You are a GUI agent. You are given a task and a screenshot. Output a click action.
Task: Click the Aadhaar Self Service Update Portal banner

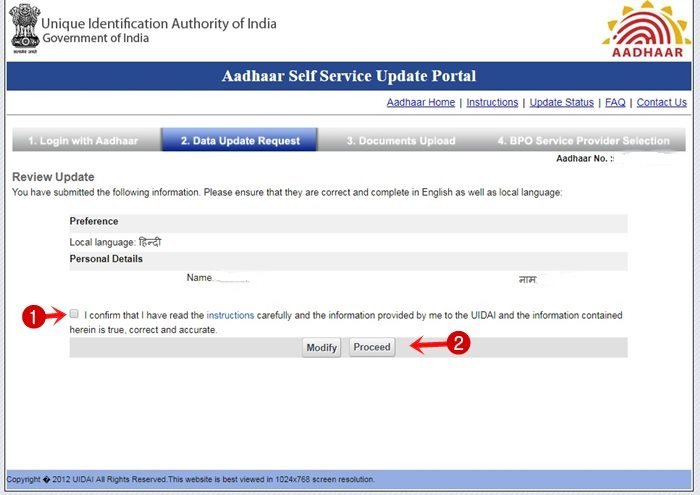pyautogui.click(x=349, y=76)
